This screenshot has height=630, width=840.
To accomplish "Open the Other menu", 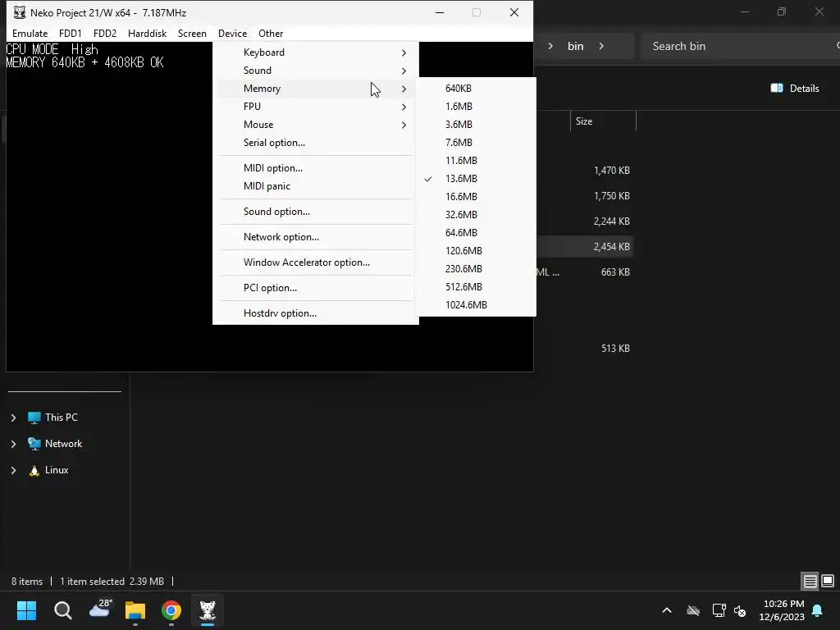I will pyautogui.click(x=271, y=33).
